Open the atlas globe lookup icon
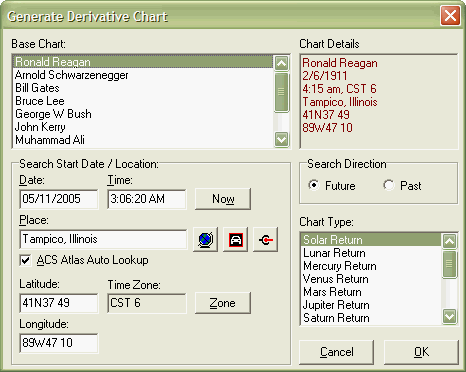This screenshot has width=466, height=372. (x=205, y=239)
